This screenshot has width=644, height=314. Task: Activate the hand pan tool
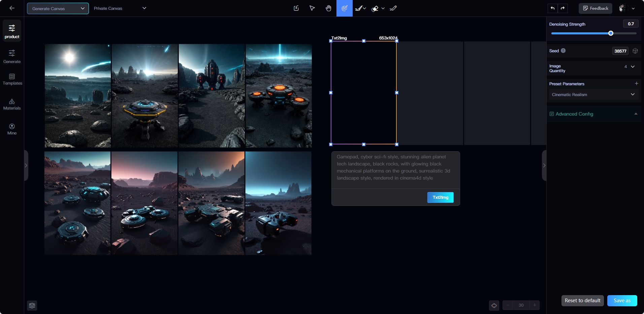coord(328,8)
